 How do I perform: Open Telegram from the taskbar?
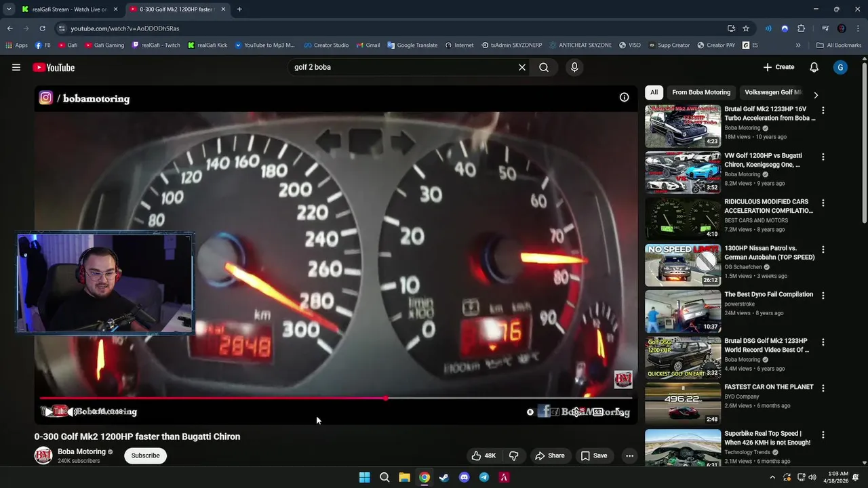tap(484, 477)
